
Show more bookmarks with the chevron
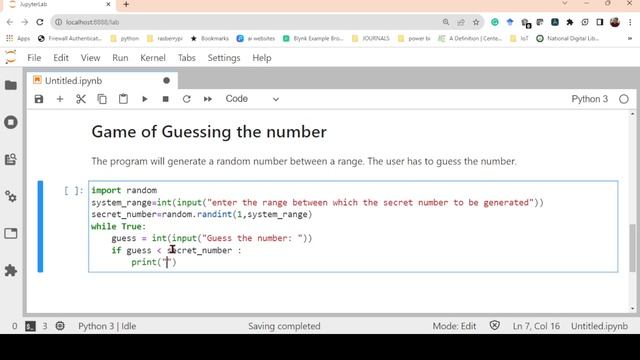tap(630, 38)
